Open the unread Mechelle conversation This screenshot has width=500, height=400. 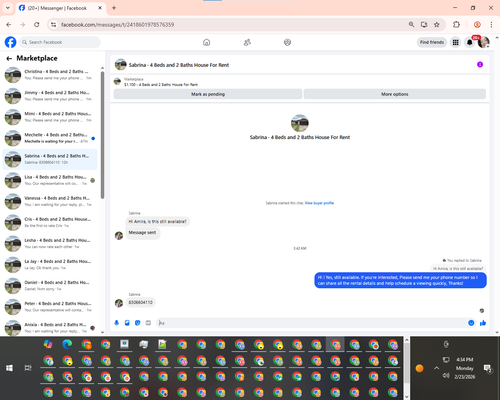click(50, 138)
